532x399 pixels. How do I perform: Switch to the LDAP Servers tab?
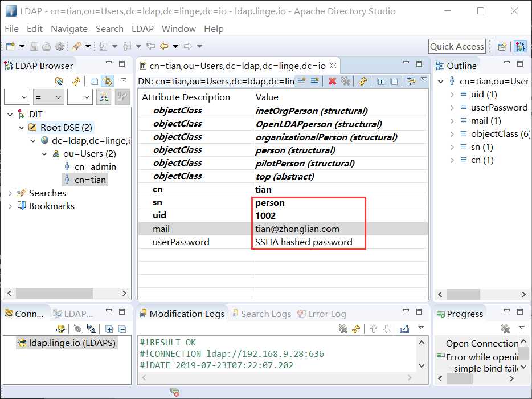[x=73, y=313]
